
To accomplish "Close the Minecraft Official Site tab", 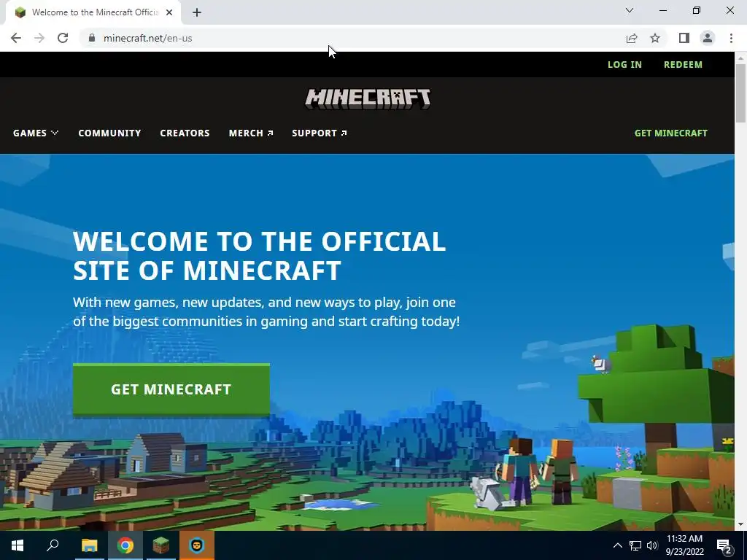I will [169, 12].
